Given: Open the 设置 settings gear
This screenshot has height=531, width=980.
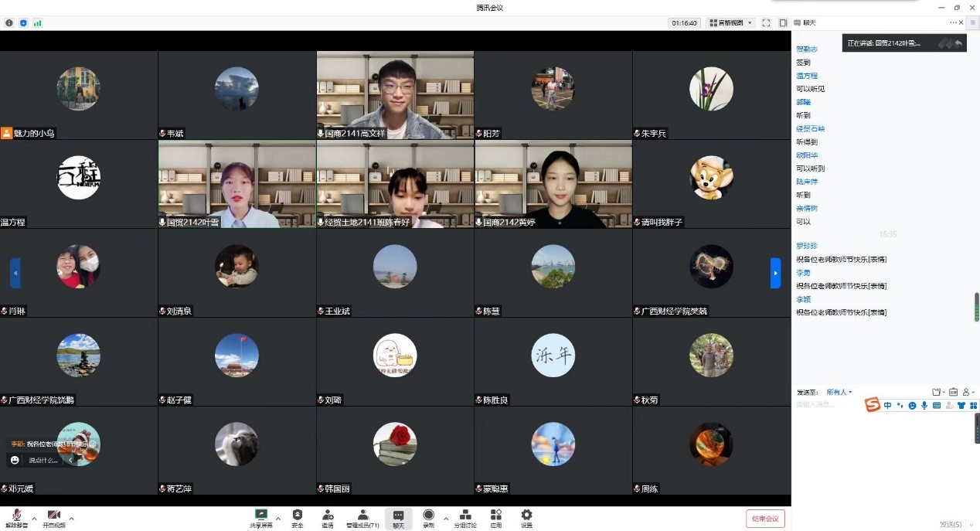Looking at the screenshot, I should [x=526, y=517].
